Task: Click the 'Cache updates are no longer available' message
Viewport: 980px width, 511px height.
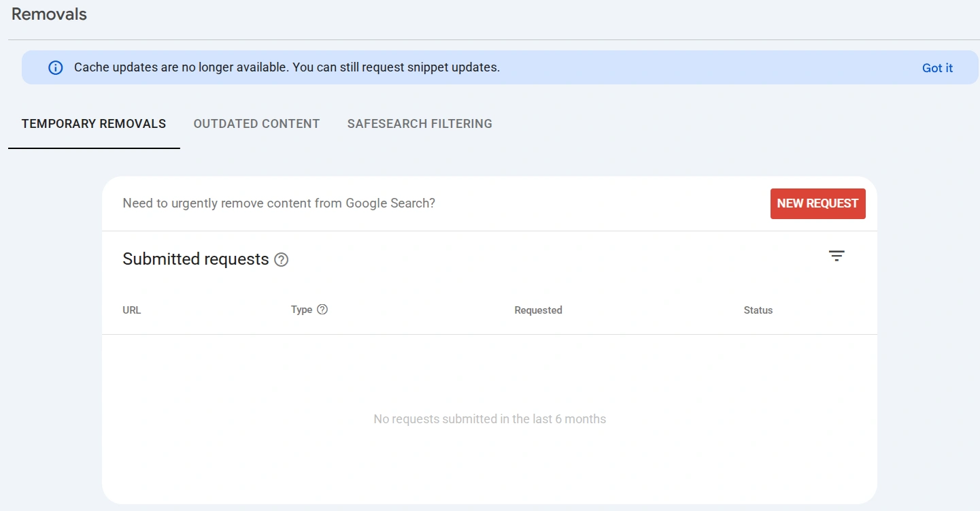Action: point(287,68)
